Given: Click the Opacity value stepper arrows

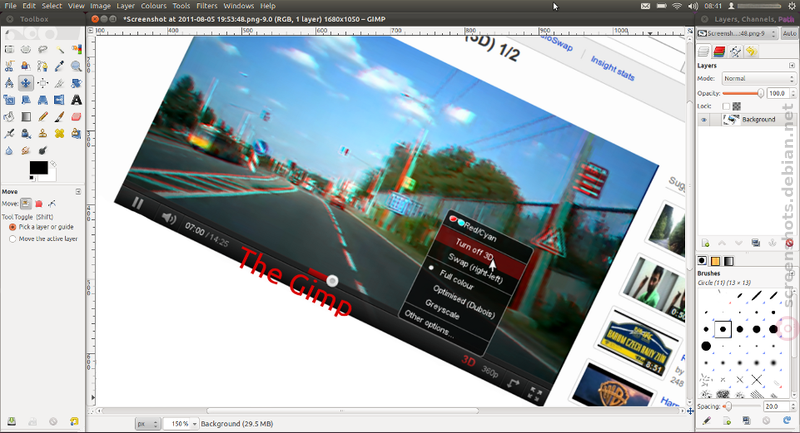Looking at the screenshot, I should [793, 93].
